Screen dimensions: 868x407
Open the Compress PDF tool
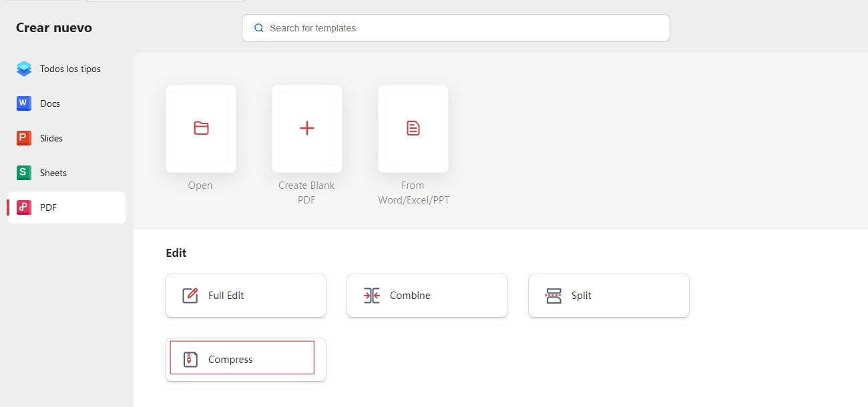click(246, 360)
